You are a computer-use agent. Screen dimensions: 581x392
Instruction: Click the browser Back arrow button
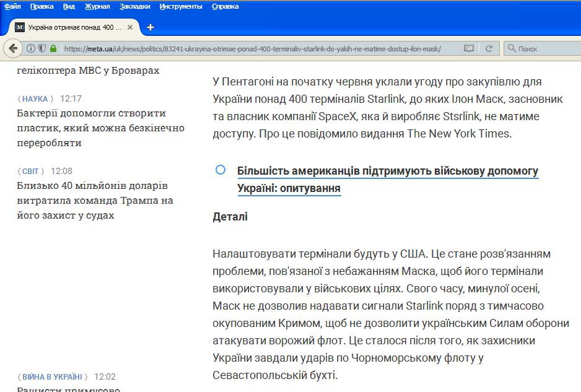point(13,48)
